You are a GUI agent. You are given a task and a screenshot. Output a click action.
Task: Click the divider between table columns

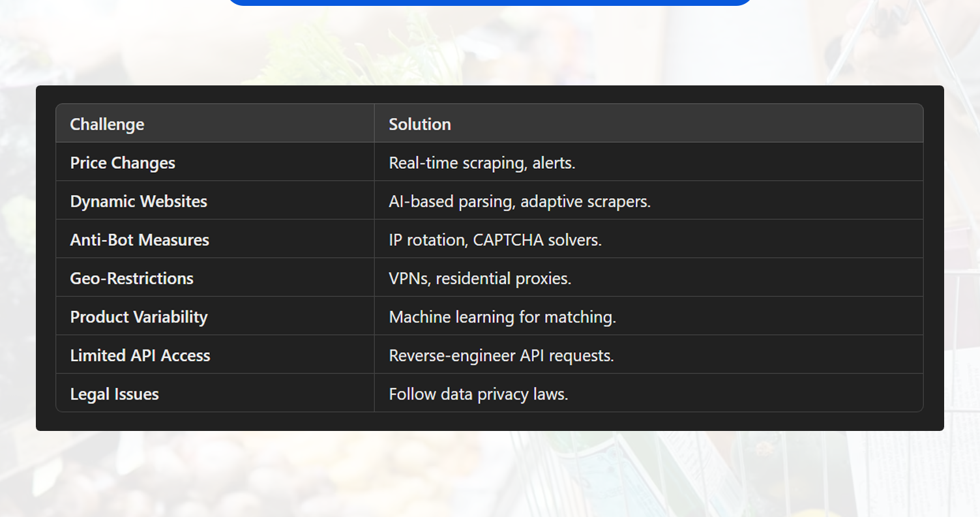click(374, 261)
